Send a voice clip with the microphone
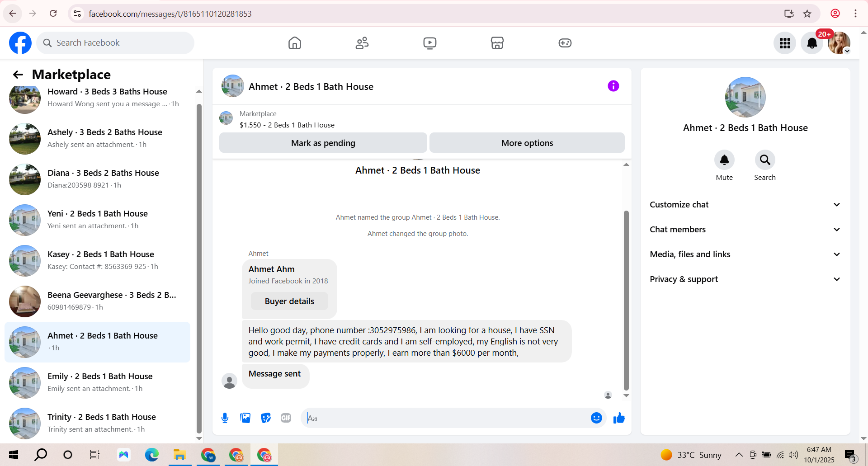Viewport: 868px width, 466px height. click(x=225, y=418)
